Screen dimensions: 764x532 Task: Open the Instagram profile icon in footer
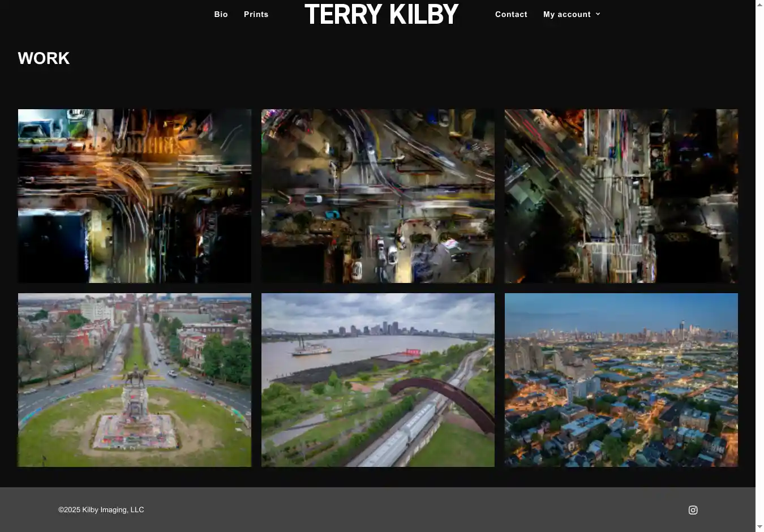click(693, 510)
